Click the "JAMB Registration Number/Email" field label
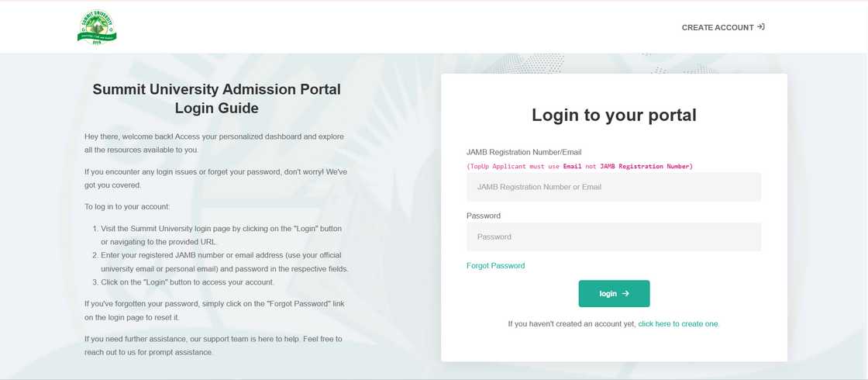868x380 pixels. (x=524, y=152)
